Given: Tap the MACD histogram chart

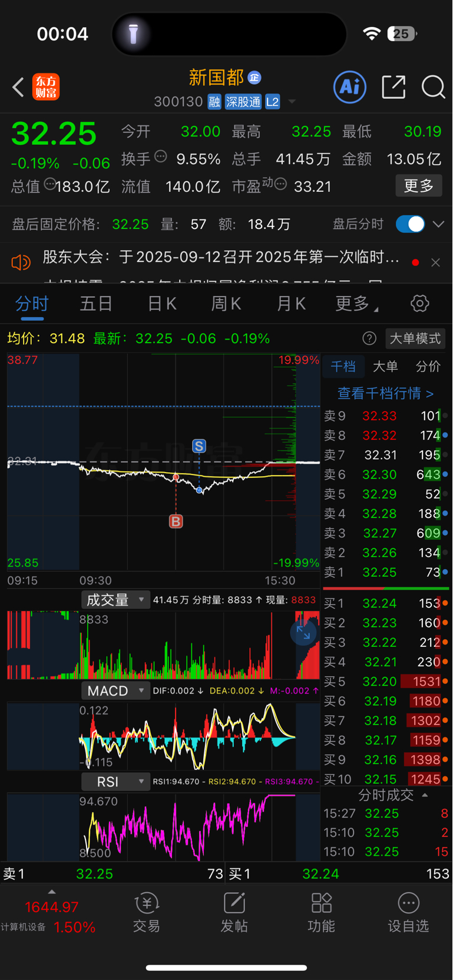Looking at the screenshot, I should pyautogui.click(x=164, y=736).
